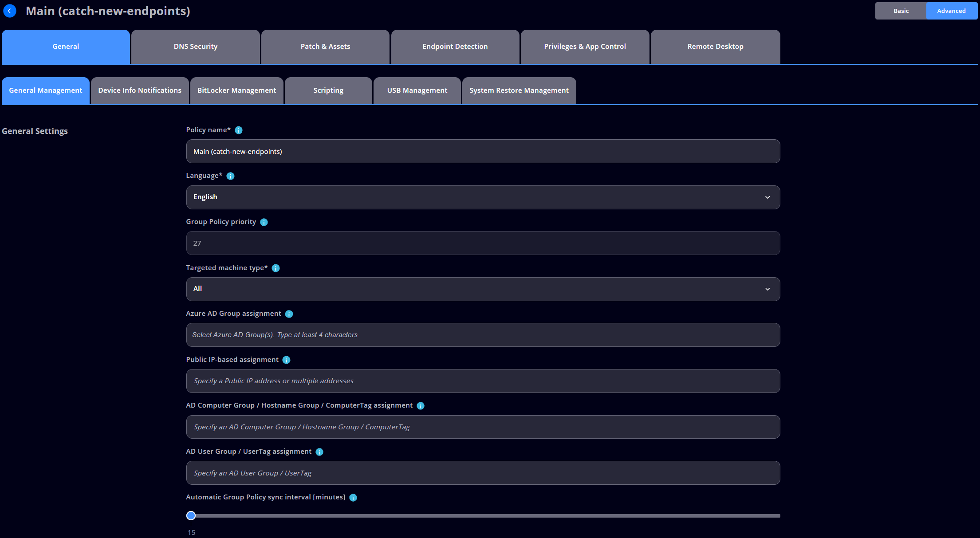Click the AD User Group / UserTag field
This screenshot has width=980, height=538.
[483, 473]
